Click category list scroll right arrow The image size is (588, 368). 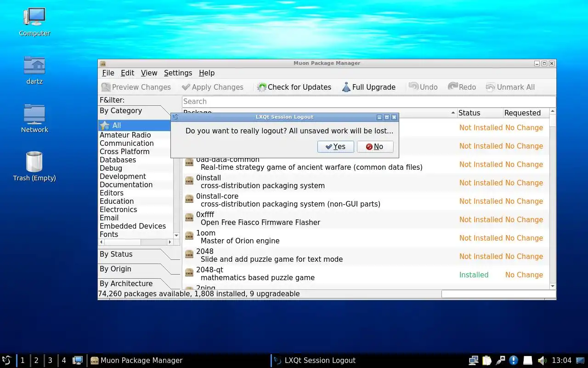click(170, 242)
